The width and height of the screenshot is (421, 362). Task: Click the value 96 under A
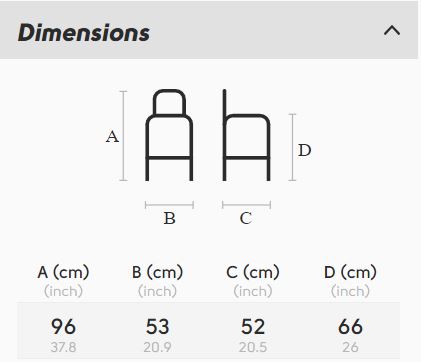click(x=63, y=327)
